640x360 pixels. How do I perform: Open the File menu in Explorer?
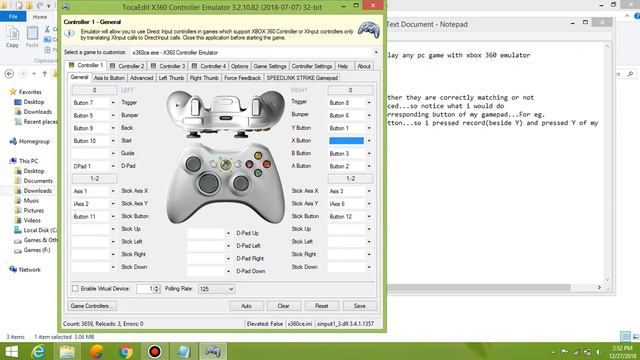coord(13,17)
